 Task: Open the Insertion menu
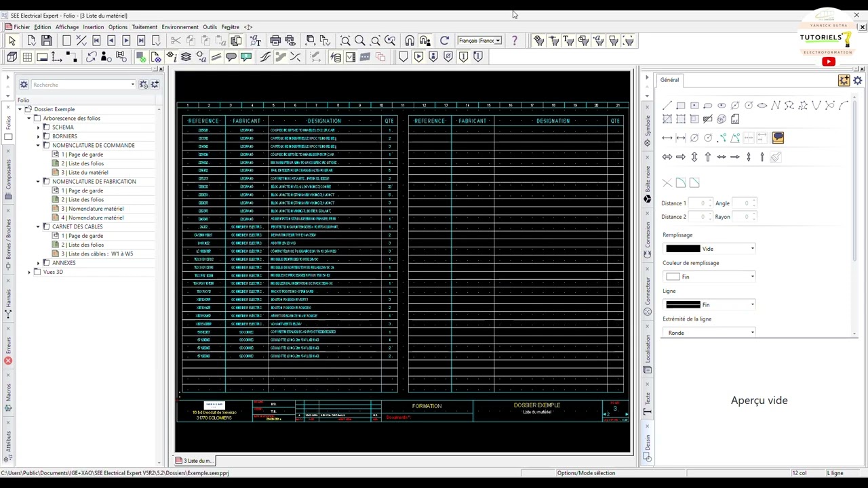pos(93,27)
